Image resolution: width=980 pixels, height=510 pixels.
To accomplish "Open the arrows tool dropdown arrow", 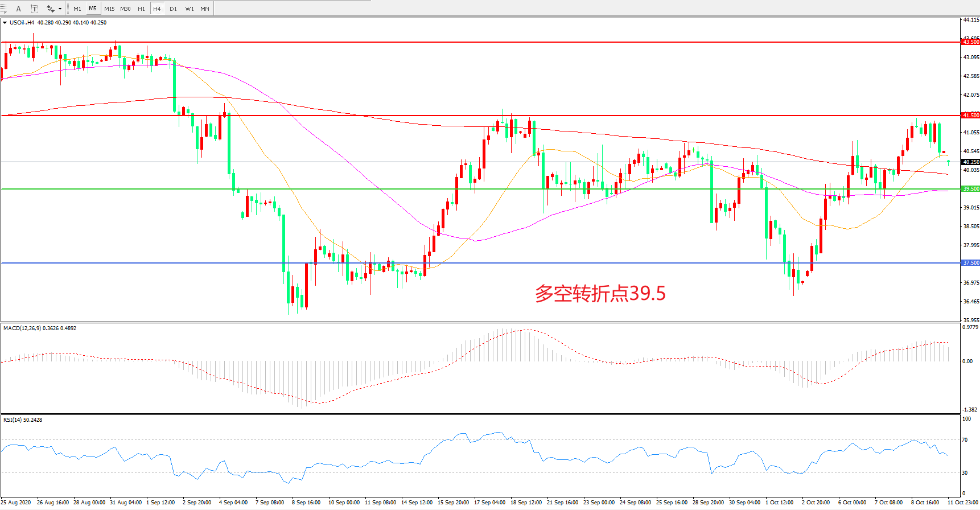I will [60, 9].
